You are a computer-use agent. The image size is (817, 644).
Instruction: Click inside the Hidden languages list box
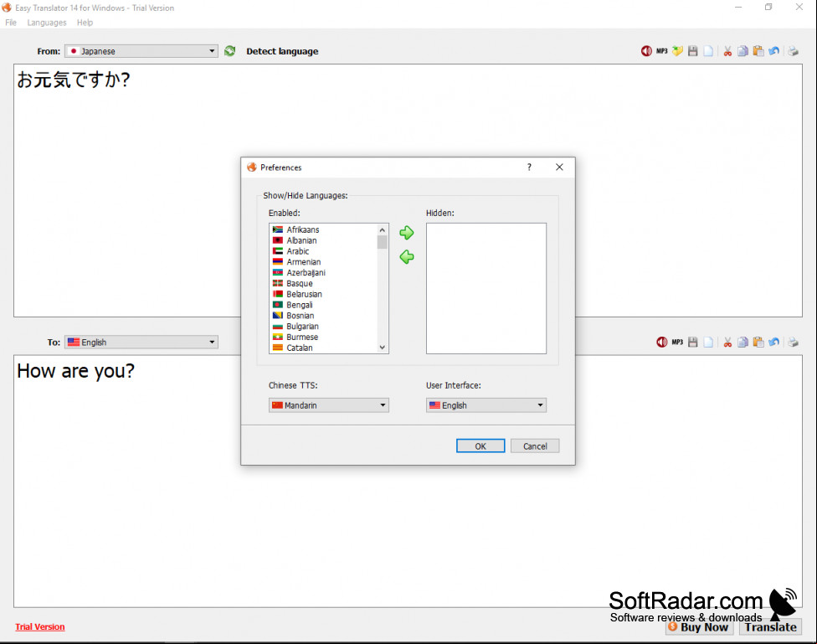click(x=486, y=288)
